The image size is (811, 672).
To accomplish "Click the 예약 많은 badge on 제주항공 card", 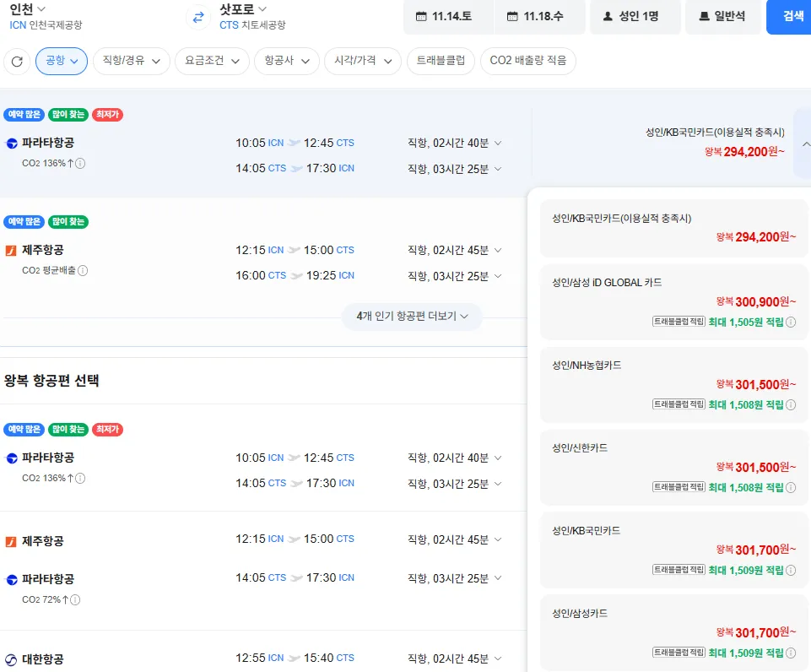I will [x=24, y=222].
